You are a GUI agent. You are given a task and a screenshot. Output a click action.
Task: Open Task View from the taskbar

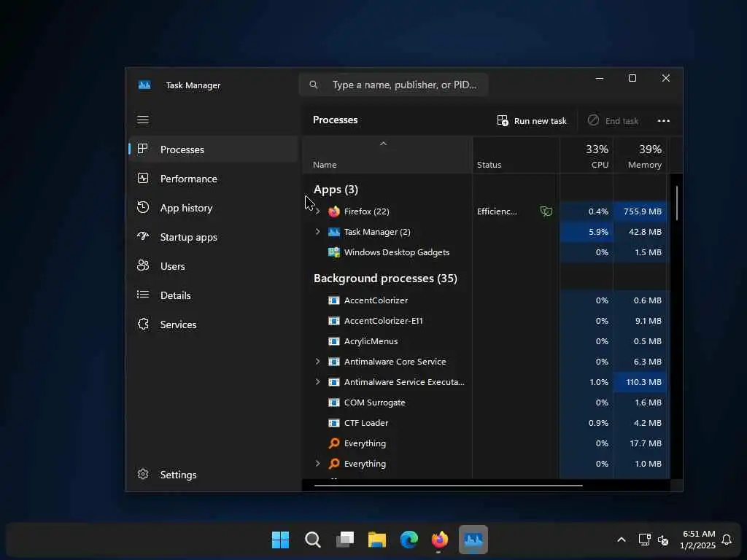pyautogui.click(x=345, y=540)
